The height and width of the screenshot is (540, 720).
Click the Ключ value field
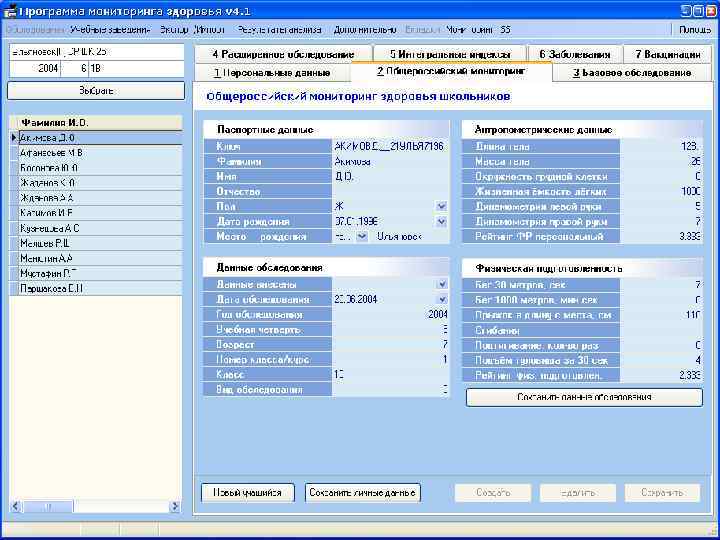pyautogui.click(x=390, y=146)
